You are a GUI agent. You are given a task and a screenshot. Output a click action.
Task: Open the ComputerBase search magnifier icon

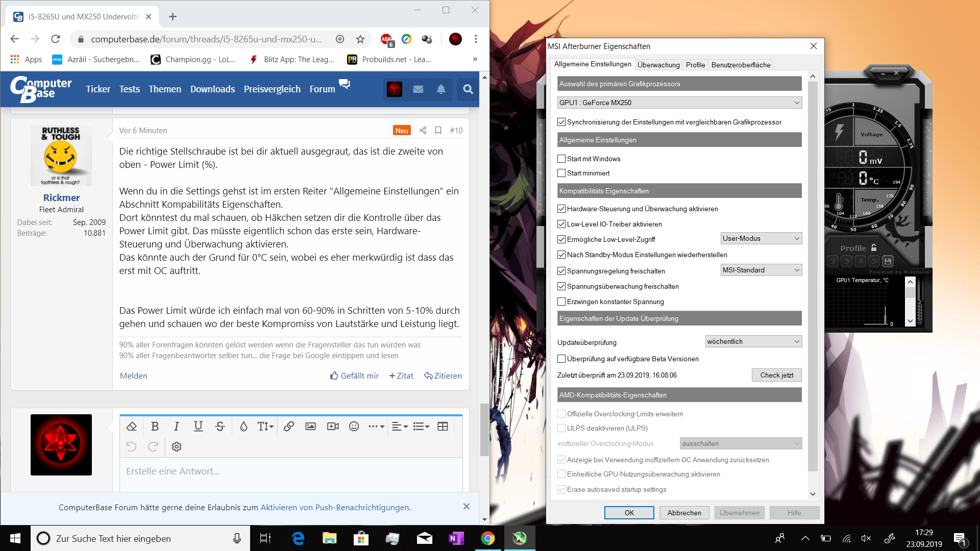468,89
